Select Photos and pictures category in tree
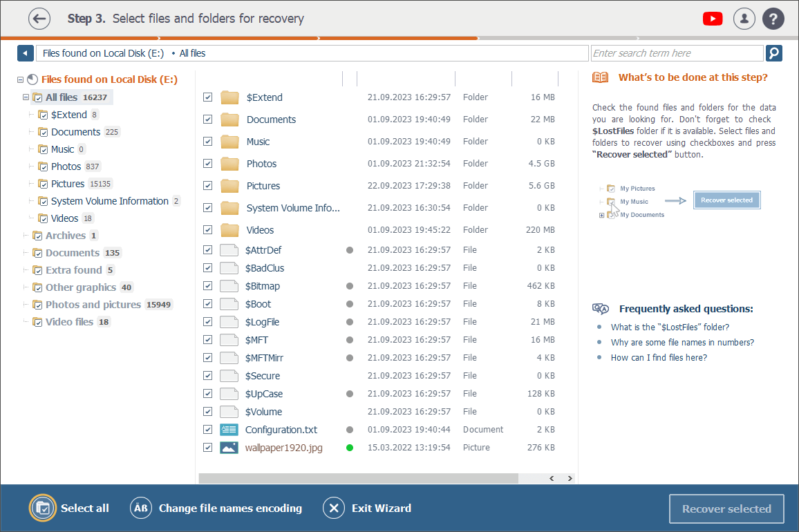This screenshot has width=799, height=532. tap(93, 305)
